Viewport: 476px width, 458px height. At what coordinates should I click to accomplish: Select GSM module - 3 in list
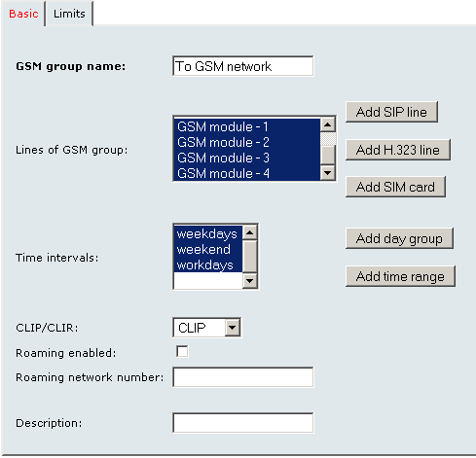coord(247,158)
